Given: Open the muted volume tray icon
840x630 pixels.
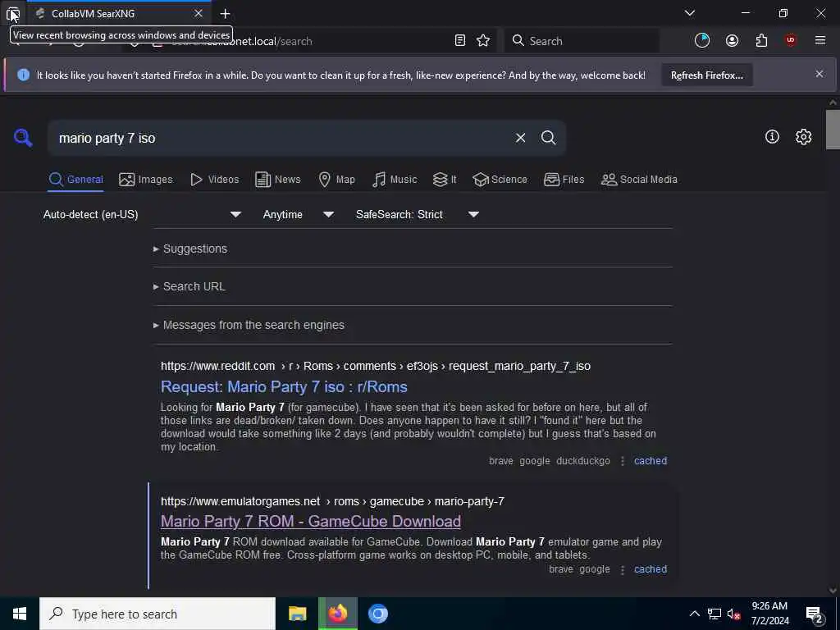Looking at the screenshot, I should point(733,614).
